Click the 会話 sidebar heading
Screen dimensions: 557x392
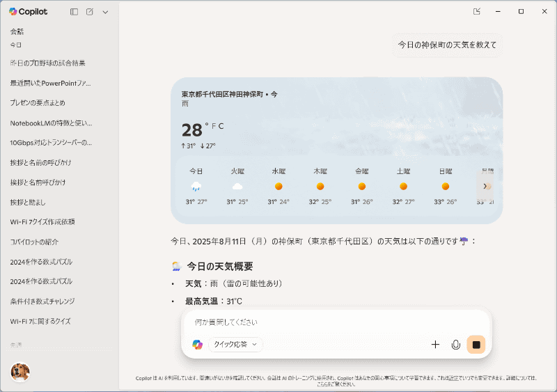pos(17,31)
